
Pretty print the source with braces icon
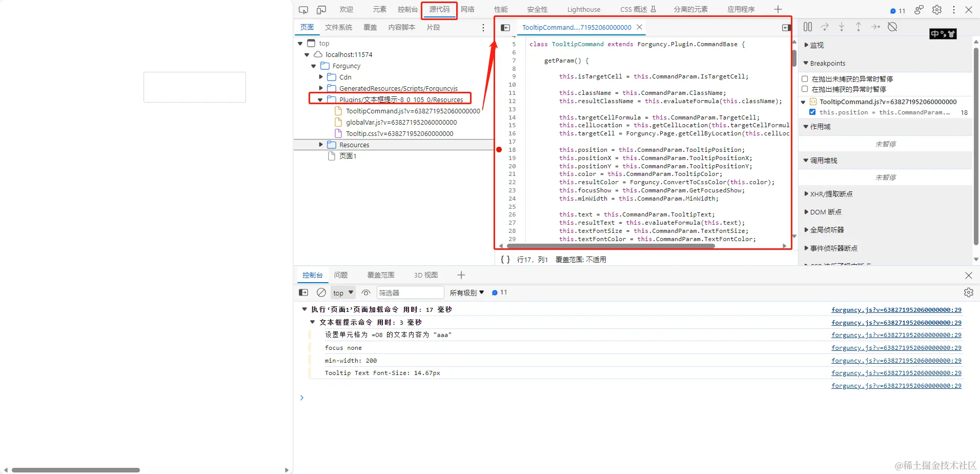point(505,260)
